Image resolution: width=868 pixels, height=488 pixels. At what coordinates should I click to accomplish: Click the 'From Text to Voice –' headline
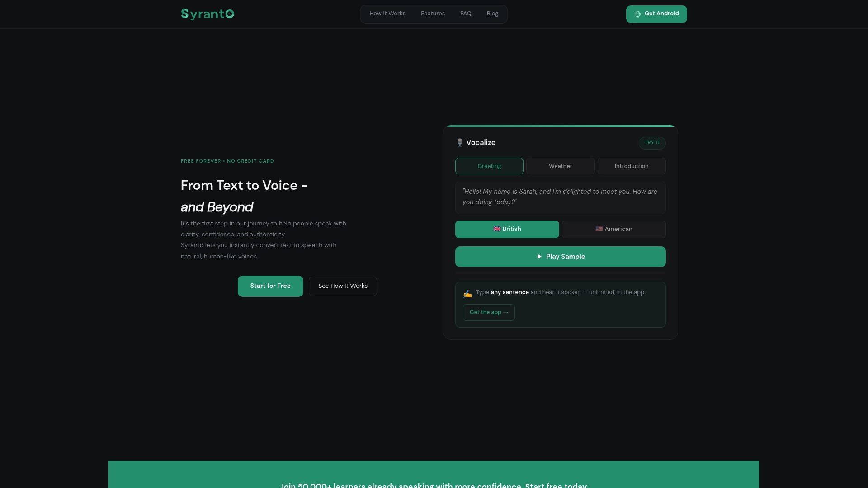244,186
